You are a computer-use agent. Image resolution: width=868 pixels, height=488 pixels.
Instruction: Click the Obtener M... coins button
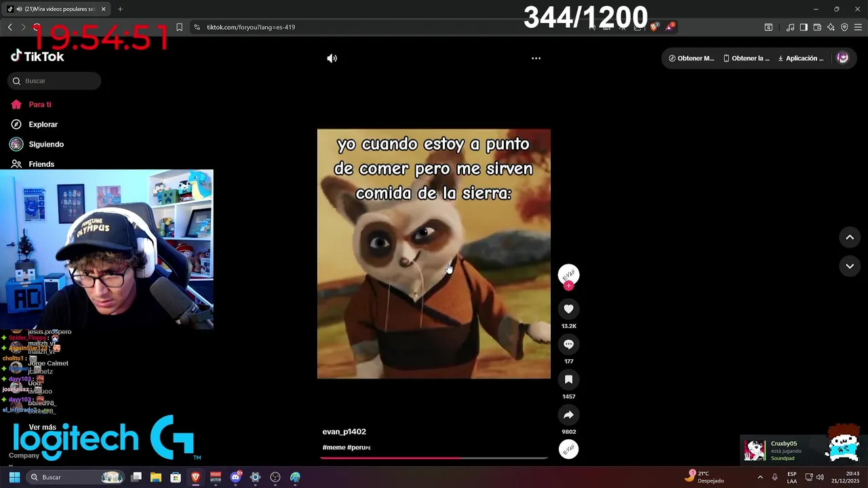pyautogui.click(x=692, y=58)
